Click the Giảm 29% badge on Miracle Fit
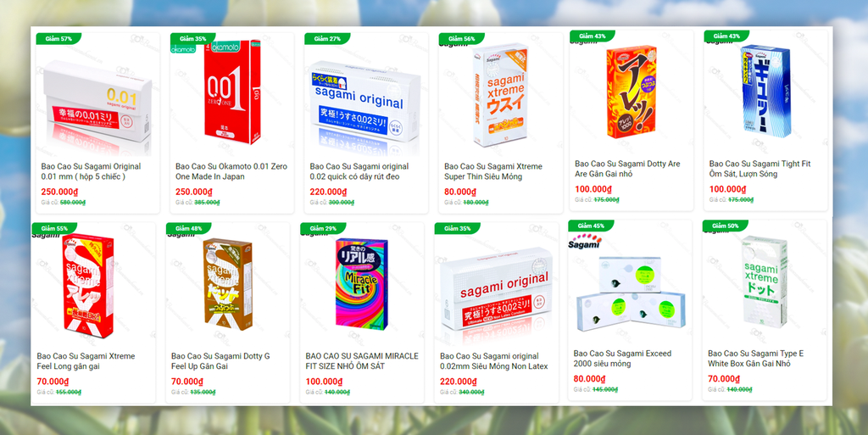 (323, 229)
